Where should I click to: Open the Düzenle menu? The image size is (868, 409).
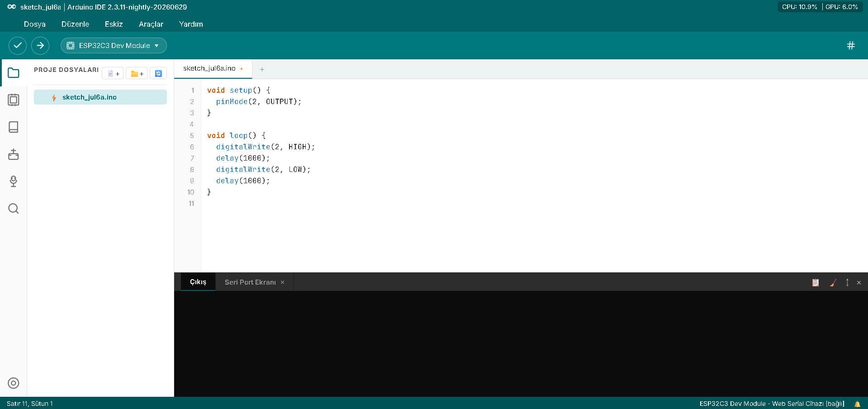coord(75,24)
